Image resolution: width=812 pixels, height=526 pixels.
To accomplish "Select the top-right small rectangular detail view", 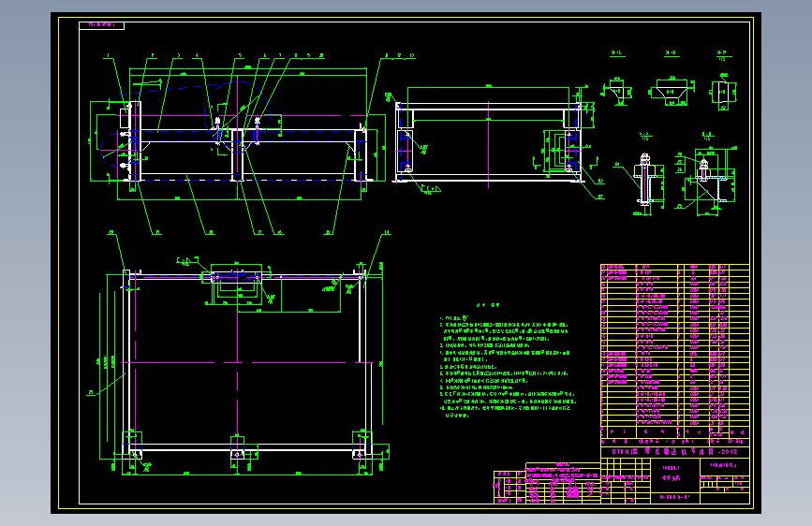I will click(723, 92).
